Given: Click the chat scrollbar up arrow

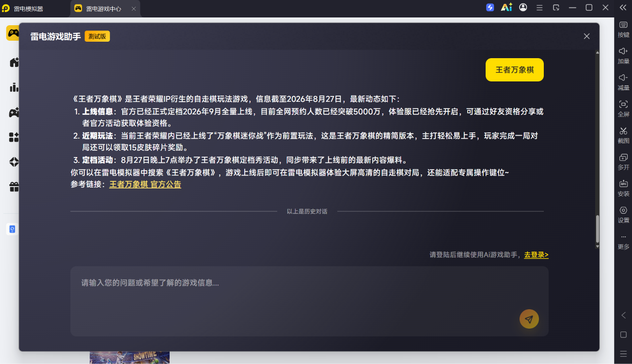Looking at the screenshot, I should pos(597,52).
